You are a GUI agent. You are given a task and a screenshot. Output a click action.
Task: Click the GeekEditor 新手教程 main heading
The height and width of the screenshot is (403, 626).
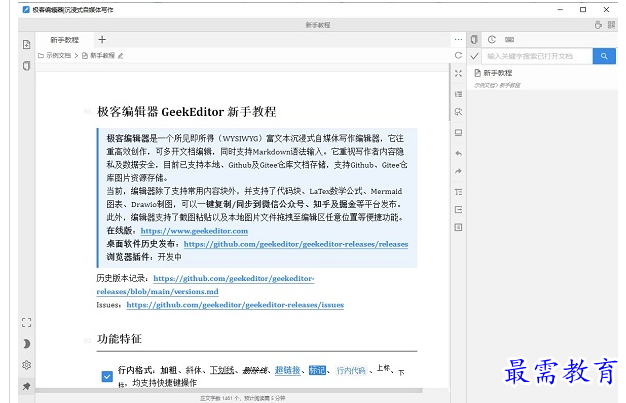click(x=186, y=111)
